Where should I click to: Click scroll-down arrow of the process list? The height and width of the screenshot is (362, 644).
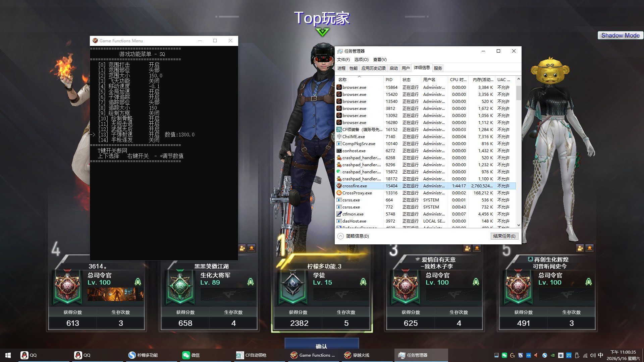click(519, 225)
